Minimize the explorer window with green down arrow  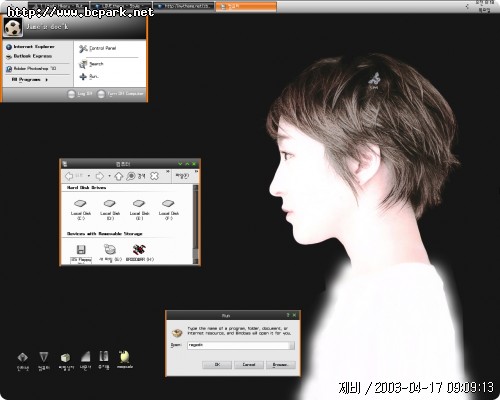click(x=180, y=164)
